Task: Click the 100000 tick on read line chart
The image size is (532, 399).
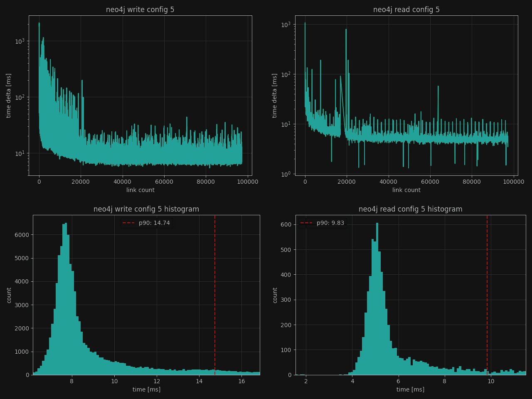Action: pyautogui.click(x=514, y=182)
